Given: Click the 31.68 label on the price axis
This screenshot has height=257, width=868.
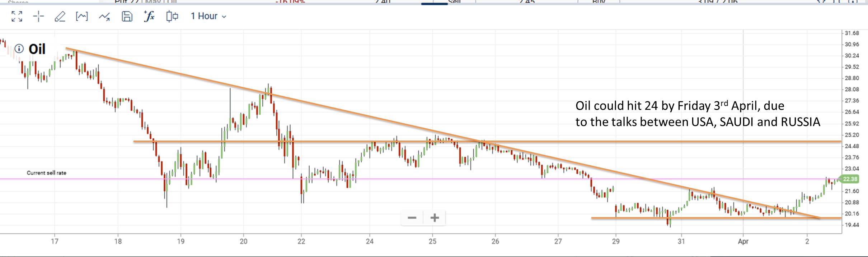Looking at the screenshot, I should click(852, 33).
